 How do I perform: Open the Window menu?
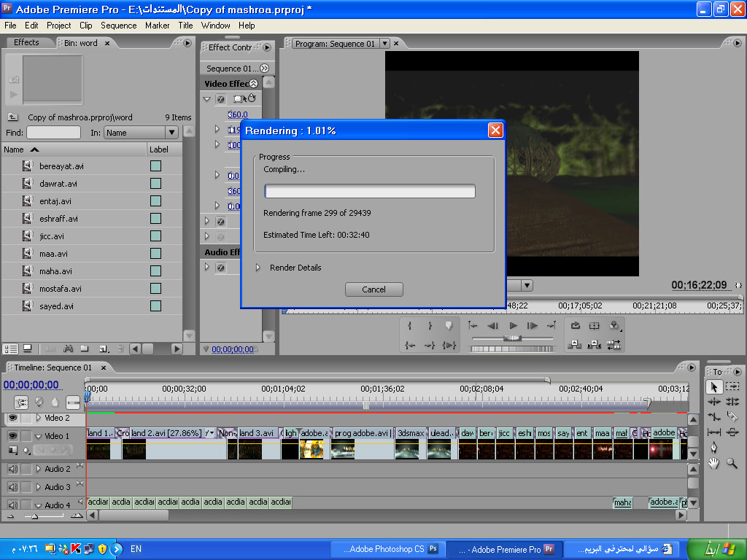(215, 26)
